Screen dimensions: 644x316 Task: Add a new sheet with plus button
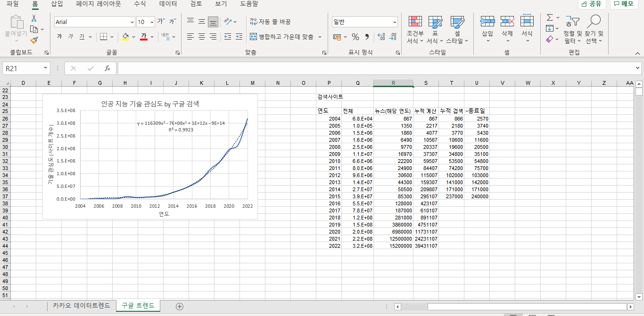tap(179, 306)
